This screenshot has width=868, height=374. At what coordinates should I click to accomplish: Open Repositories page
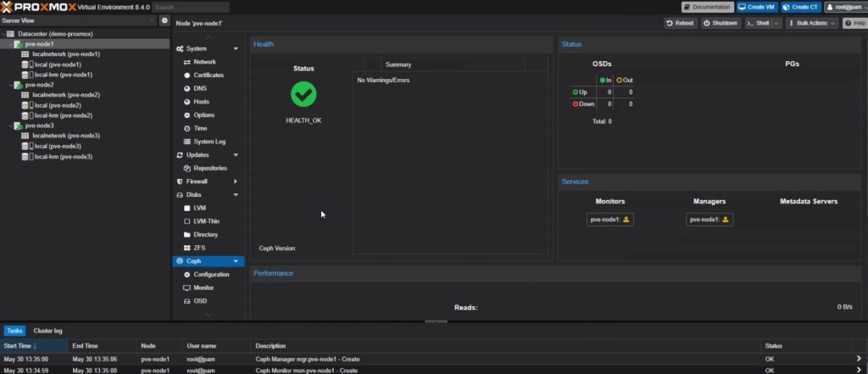210,169
